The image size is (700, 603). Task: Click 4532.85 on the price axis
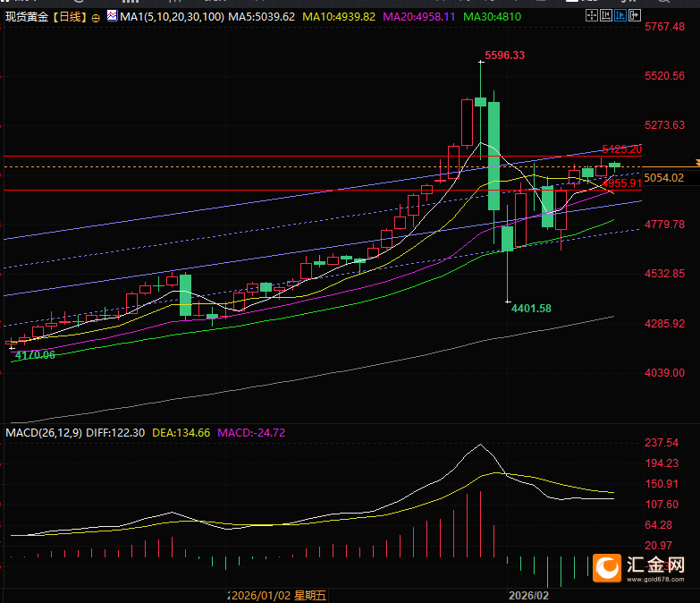[x=664, y=274]
